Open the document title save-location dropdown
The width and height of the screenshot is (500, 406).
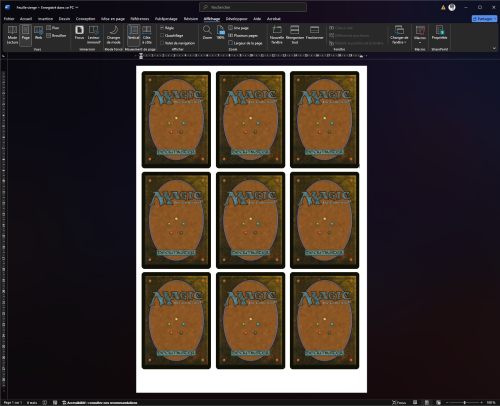pos(77,7)
